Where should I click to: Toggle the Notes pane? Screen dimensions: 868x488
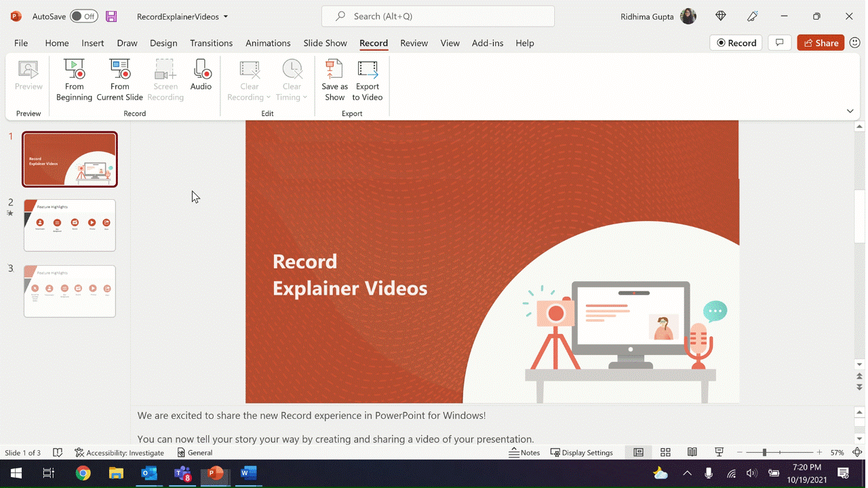pos(524,453)
